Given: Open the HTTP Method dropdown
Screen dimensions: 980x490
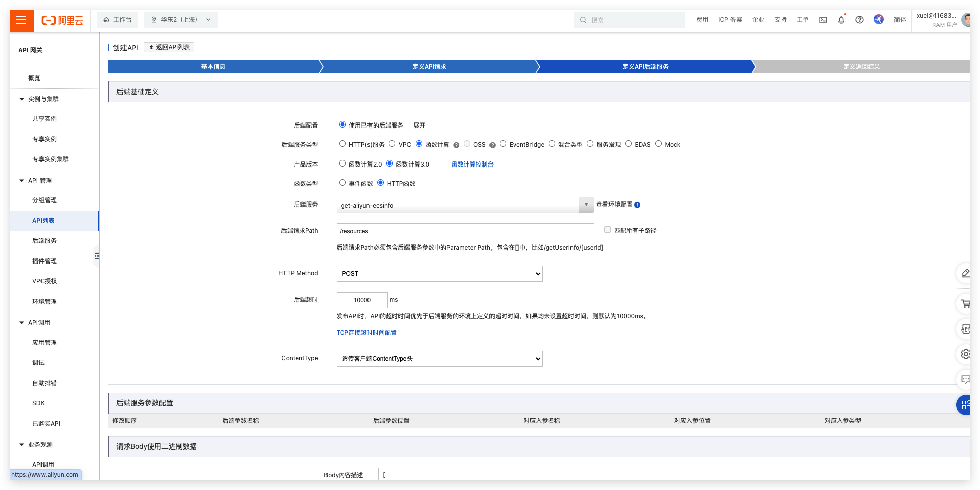Looking at the screenshot, I should (x=439, y=274).
